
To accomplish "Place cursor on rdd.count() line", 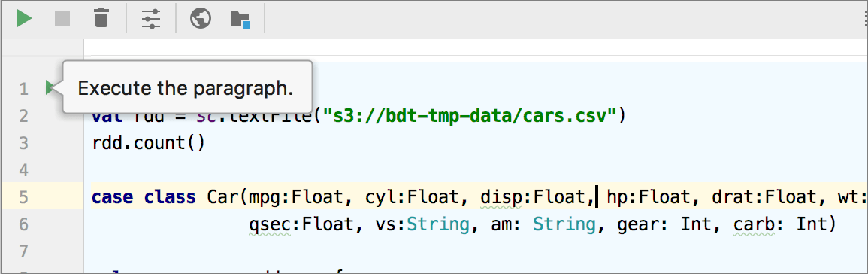I will (x=148, y=143).
